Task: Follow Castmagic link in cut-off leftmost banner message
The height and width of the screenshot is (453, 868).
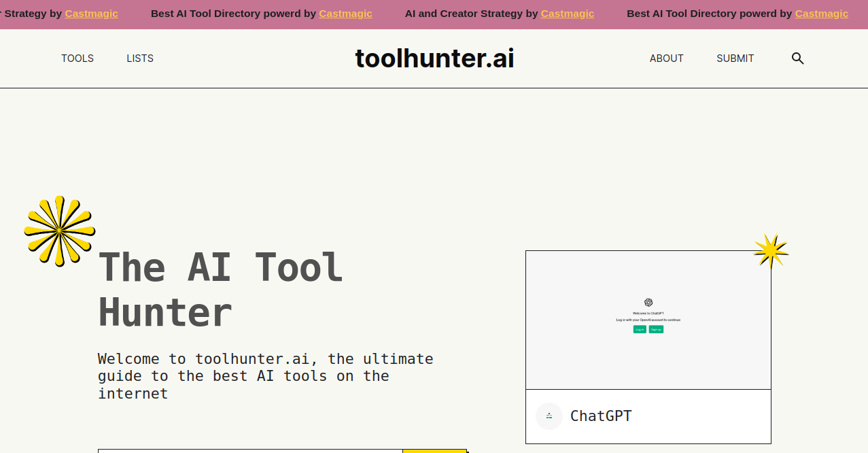Action: (x=91, y=14)
